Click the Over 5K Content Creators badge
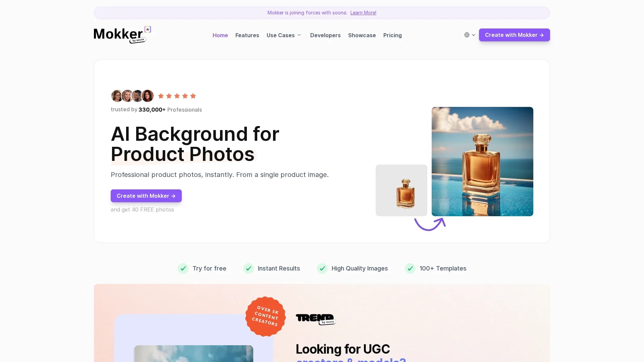Screen dimensions: 644x362 265,316
